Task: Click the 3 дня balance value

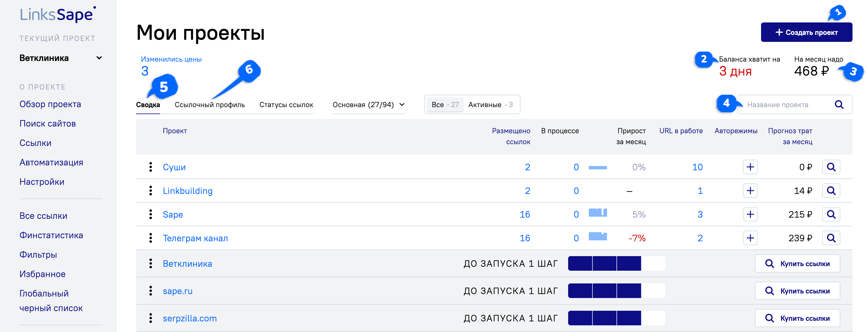Action: click(735, 71)
